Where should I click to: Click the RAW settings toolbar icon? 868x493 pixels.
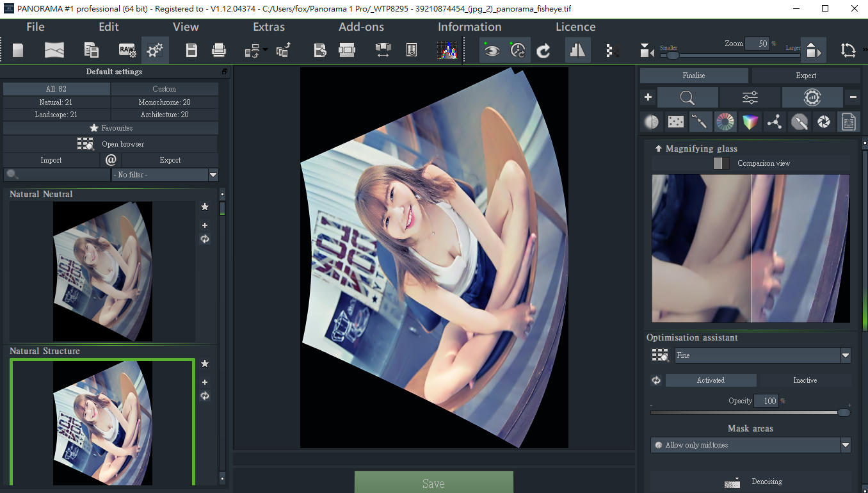(127, 51)
